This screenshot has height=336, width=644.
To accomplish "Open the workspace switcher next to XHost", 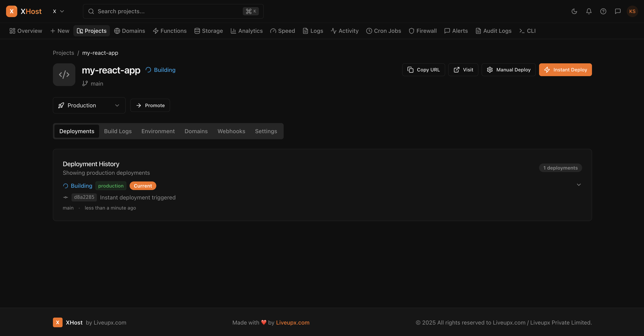I will click(58, 11).
